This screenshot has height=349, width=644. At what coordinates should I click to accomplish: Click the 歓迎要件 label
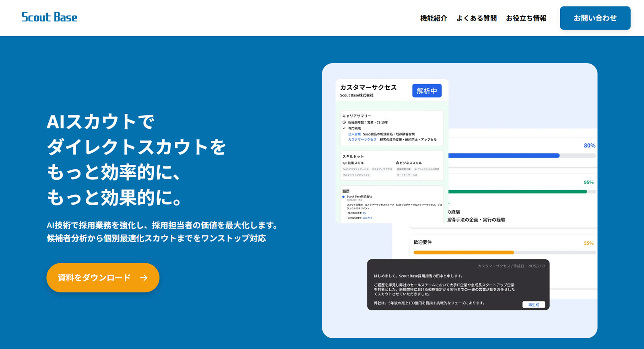pyautogui.click(x=423, y=242)
